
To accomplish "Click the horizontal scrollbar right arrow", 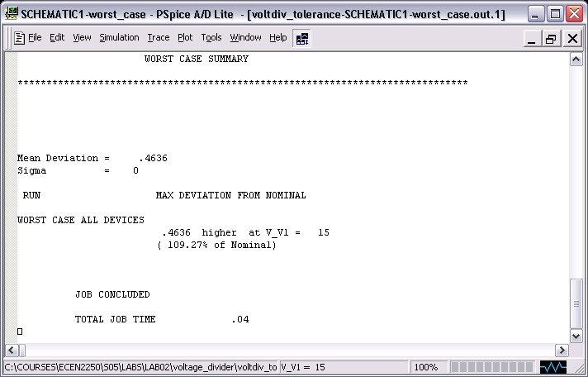I will coord(562,351).
